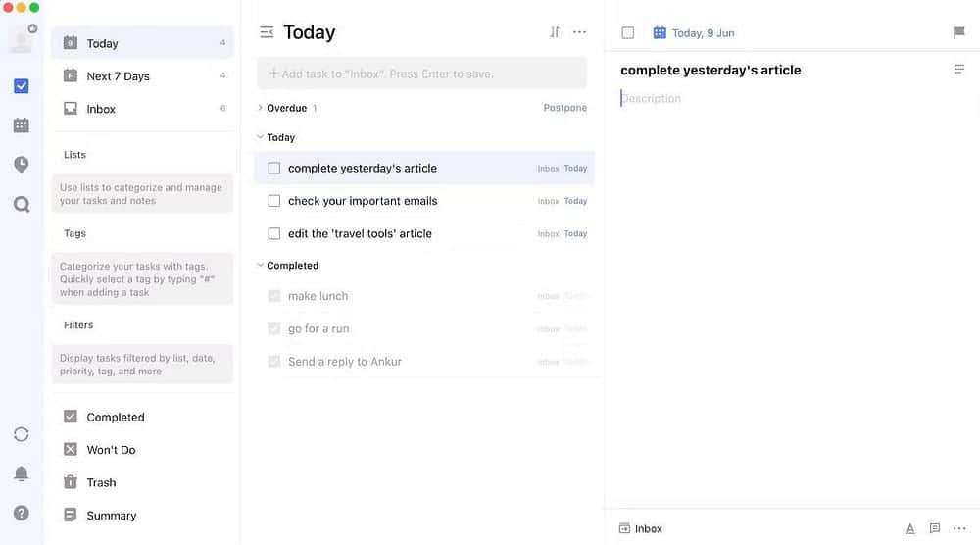Click the sync icon in sidebar
The image size is (980, 545).
pos(22,434)
